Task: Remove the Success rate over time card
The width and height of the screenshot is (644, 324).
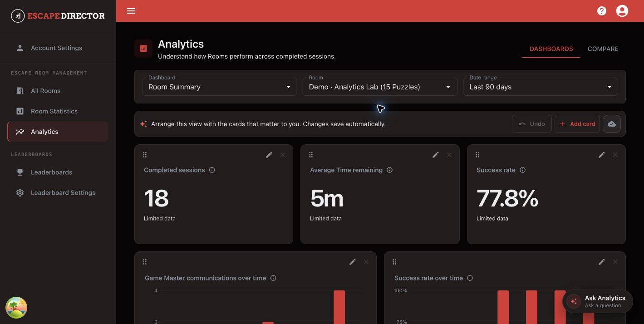Action: 615,262
